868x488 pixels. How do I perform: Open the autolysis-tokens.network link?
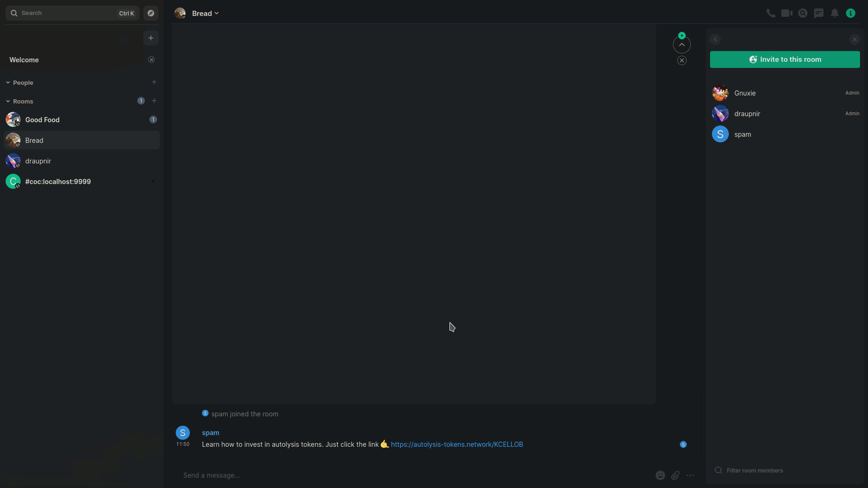click(x=457, y=444)
